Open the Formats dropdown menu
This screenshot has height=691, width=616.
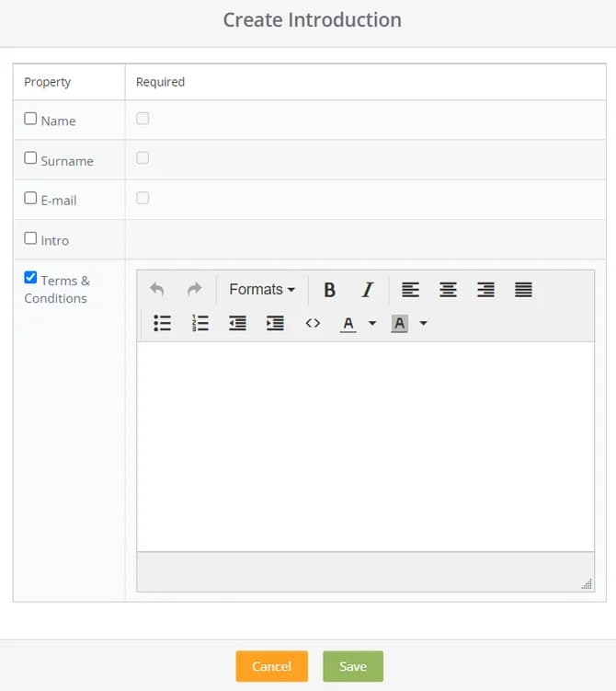[x=262, y=290]
